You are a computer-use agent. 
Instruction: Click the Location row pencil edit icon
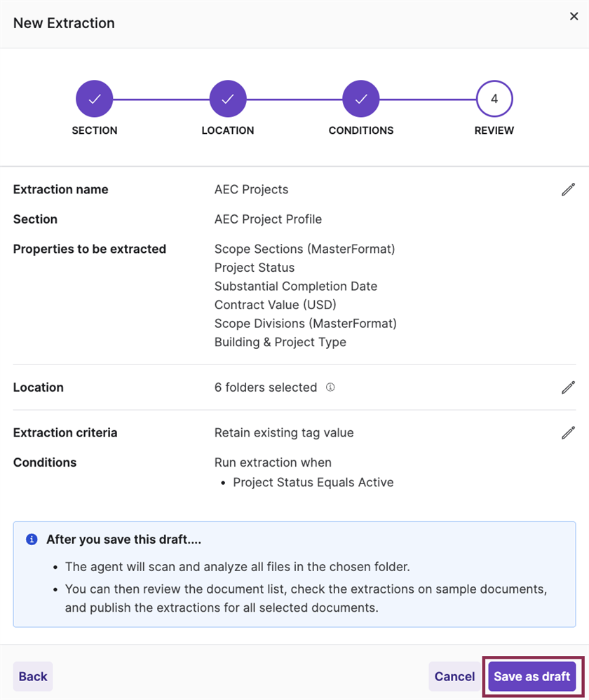pos(568,387)
